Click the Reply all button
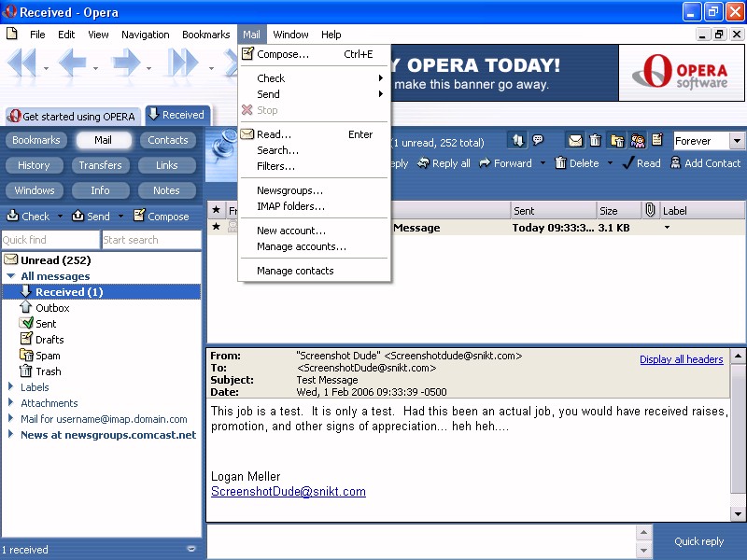747x560 pixels. [444, 163]
